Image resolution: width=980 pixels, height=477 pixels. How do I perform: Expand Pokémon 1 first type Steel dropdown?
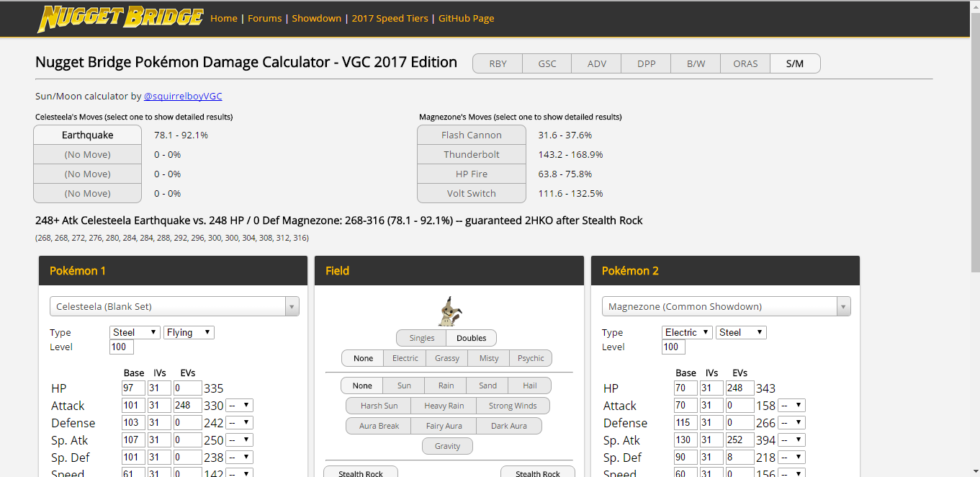(135, 332)
